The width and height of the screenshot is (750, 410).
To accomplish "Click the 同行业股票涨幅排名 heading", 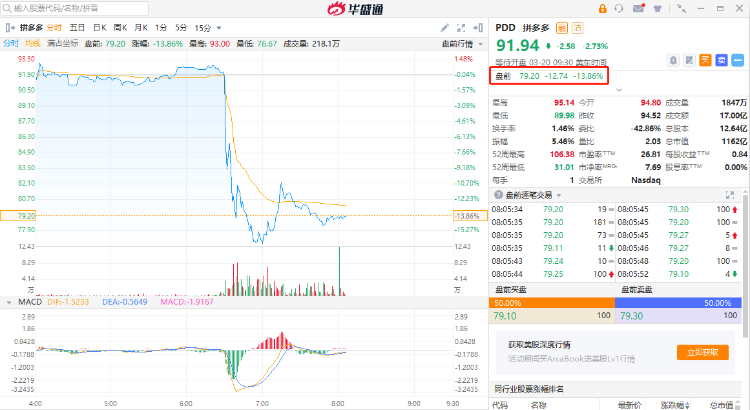I will click(x=529, y=389).
